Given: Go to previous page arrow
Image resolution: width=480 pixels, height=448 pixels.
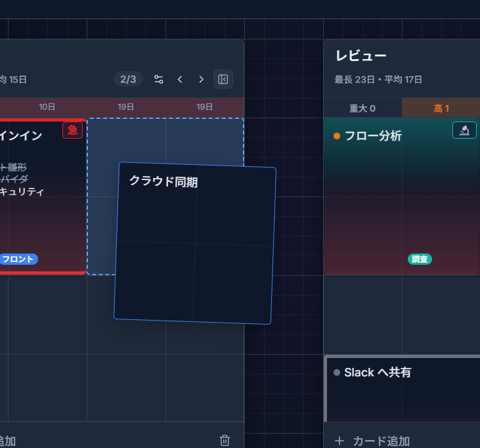Looking at the screenshot, I should coord(180,79).
